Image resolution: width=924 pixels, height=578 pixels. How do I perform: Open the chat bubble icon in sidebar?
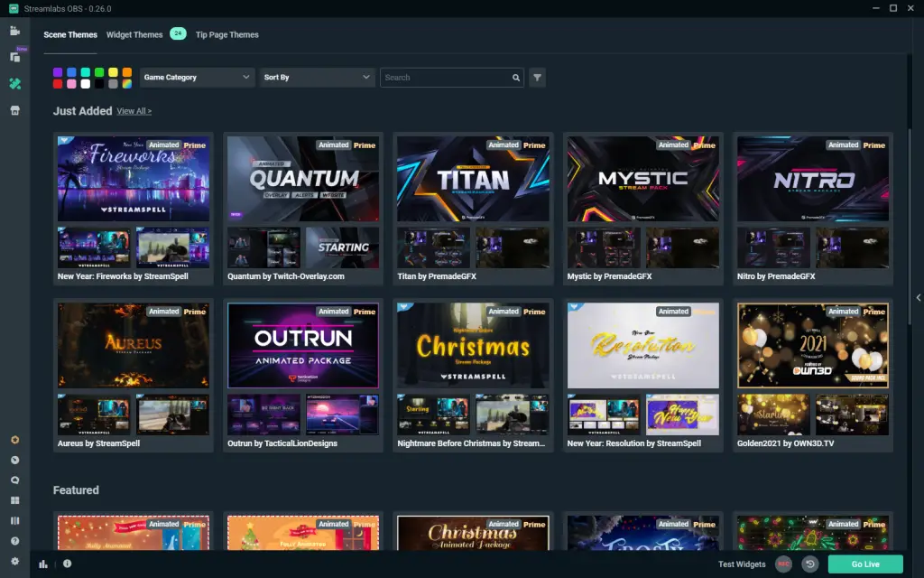15,480
